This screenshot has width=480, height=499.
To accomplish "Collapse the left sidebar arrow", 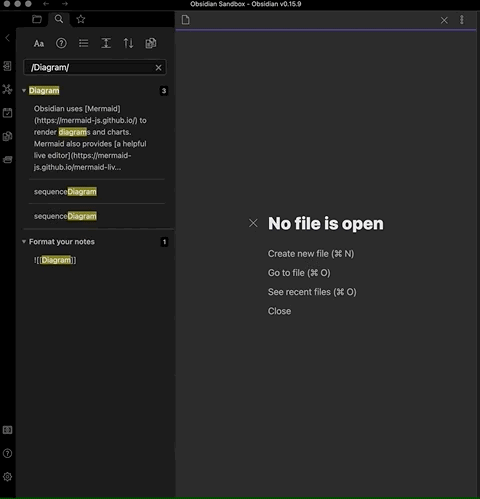I will (x=7, y=38).
